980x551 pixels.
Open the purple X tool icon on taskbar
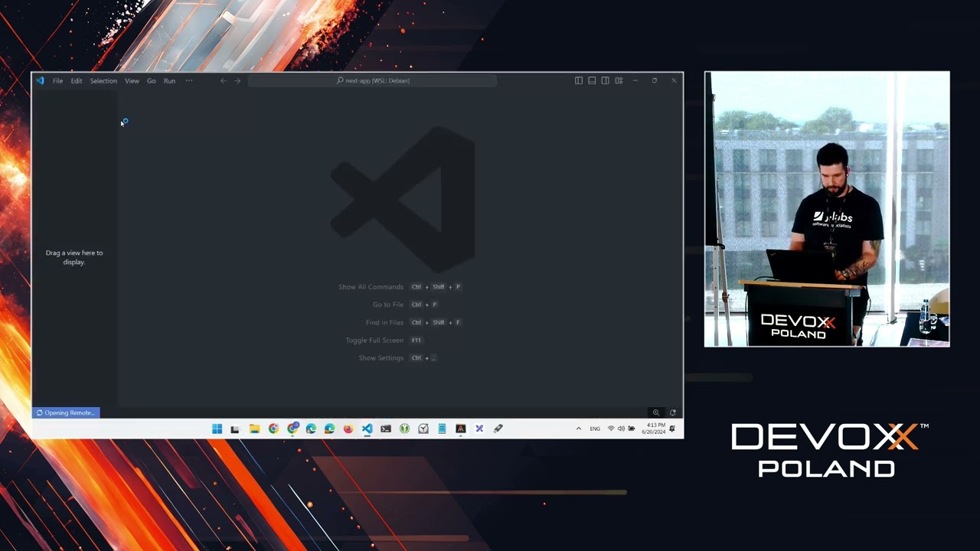click(479, 429)
